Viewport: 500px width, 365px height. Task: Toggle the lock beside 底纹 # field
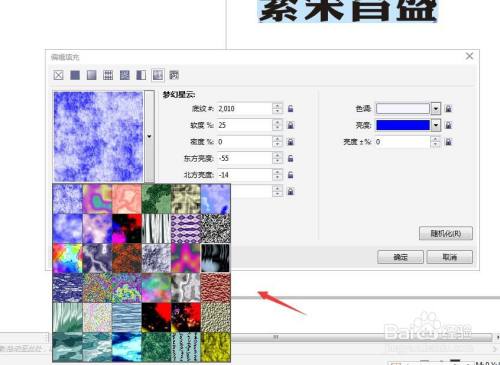coord(291,109)
